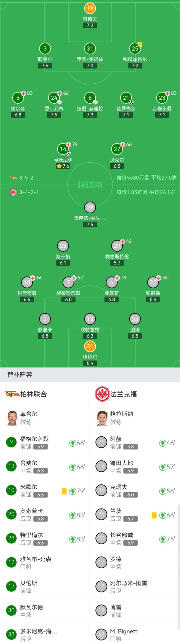180x644 pixels.
Task: Click 法兰克福 eagle crest in substitutes header
Action: click(x=102, y=394)
